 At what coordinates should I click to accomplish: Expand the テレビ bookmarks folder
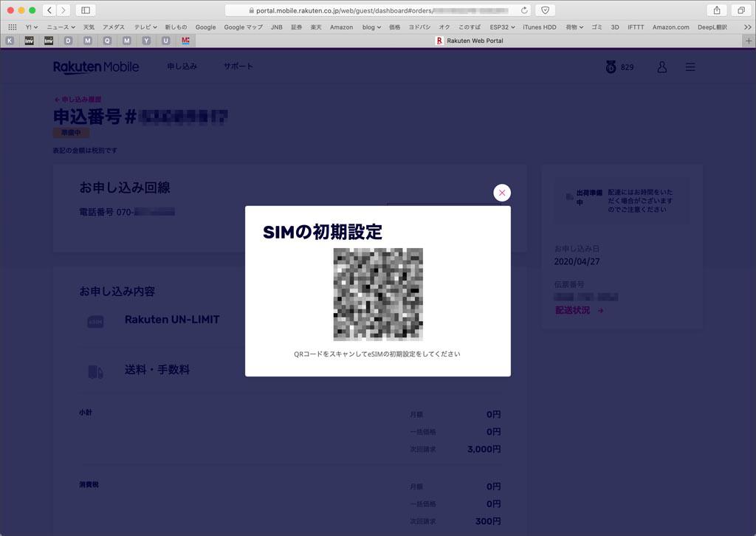(x=145, y=27)
